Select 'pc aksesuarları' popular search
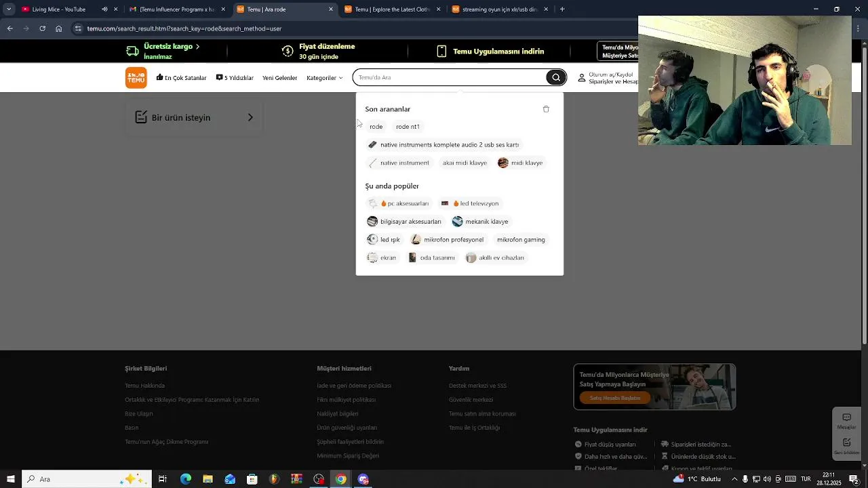Viewport: 868px width, 488px height. (x=399, y=203)
